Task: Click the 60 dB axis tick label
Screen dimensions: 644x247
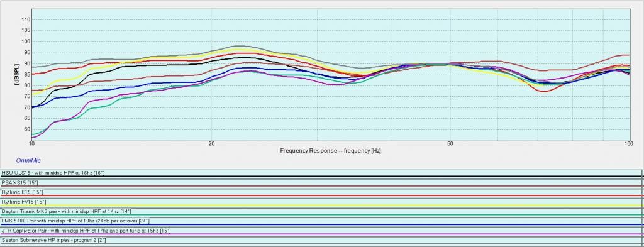Action: 26,129
